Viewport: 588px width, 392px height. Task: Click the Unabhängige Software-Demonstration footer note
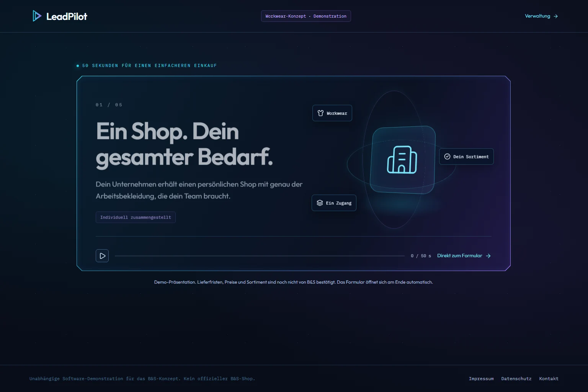[x=142, y=379]
